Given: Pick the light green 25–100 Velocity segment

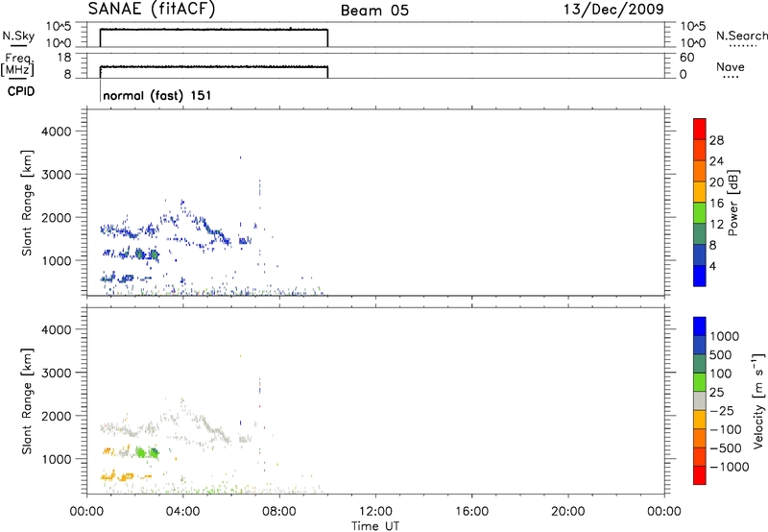Looking at the screenshot, I should coord(700,382).
